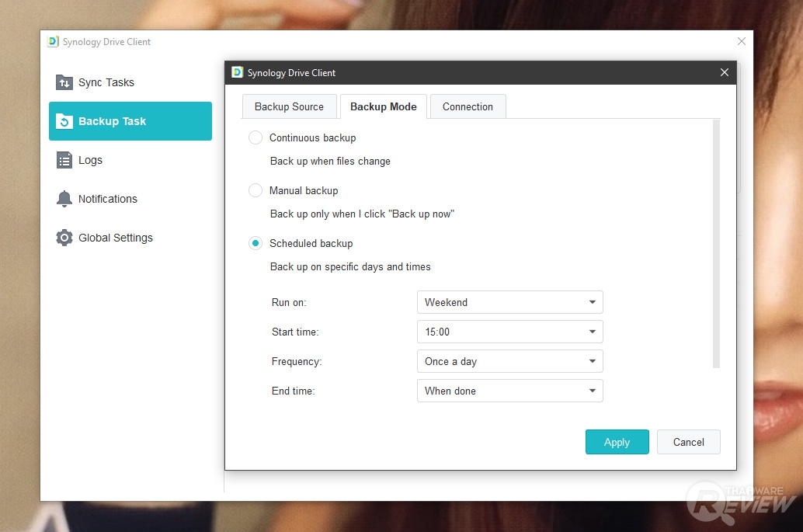Open Backup Task in the sidebar

tap(130, 121)
